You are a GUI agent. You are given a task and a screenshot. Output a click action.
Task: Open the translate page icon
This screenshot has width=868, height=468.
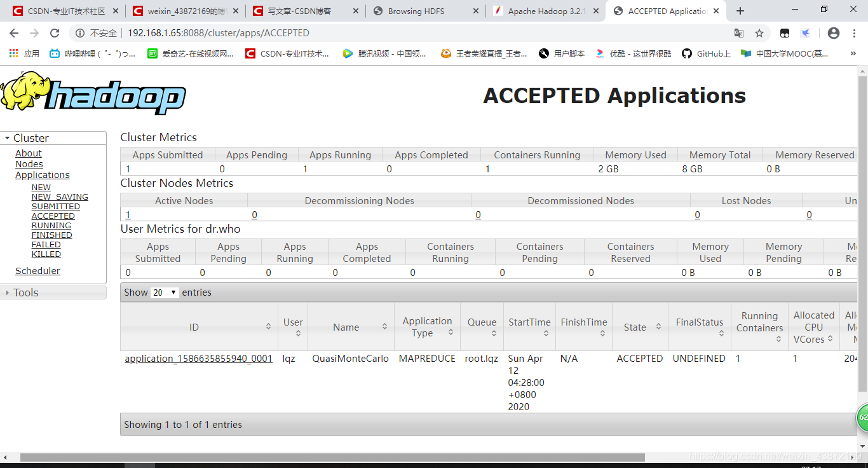[739, 33]
